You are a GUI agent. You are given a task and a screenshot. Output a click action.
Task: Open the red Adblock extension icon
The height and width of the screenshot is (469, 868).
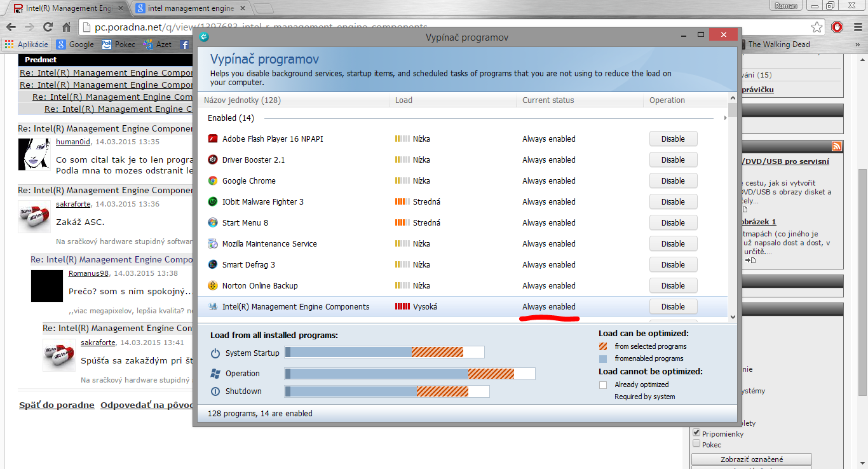coord(837,27)
